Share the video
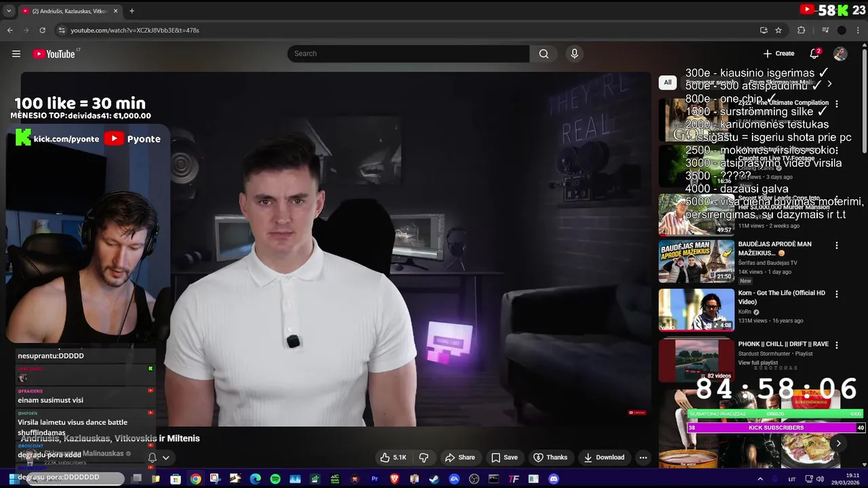Image resolution: width=868 pixels, height=488 pixels. coord(460,457)
